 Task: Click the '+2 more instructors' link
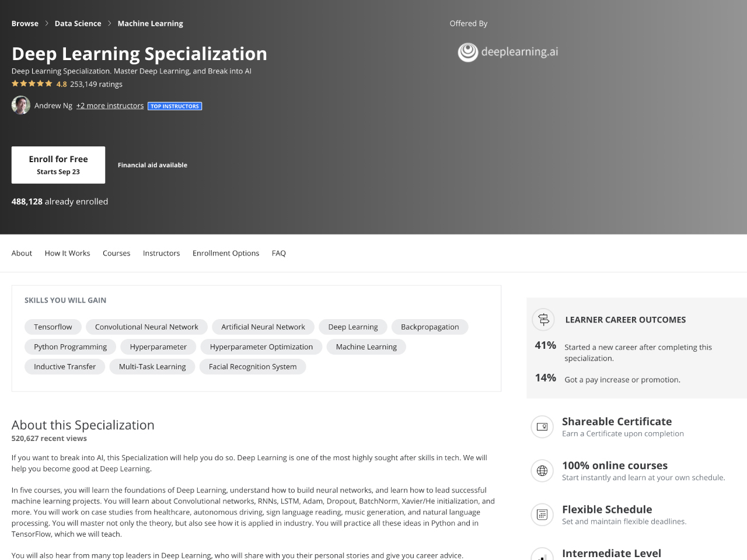[110, 106]
